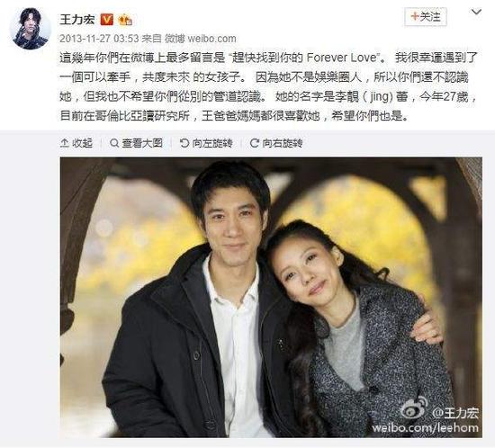Open full-size view via 查看大图
This screenshot has width=495, height=448.
136,143
